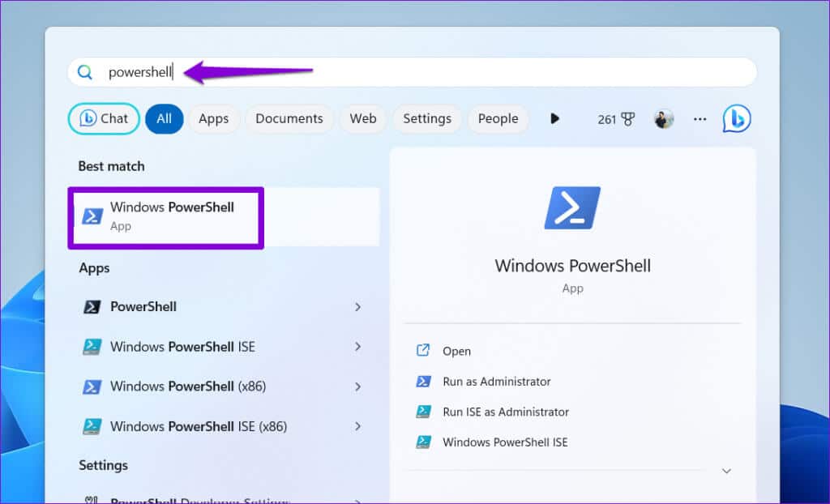Click the Best match heading
Viewport: 830px width, 504px height.
(x=111, y=166)
